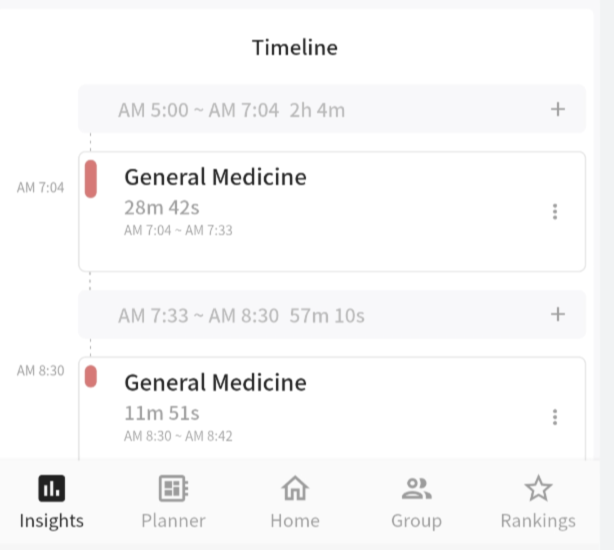Select the AM 5:00 ~ AM 7:04 gap row

pyautogui.click(x=300, y=110)
